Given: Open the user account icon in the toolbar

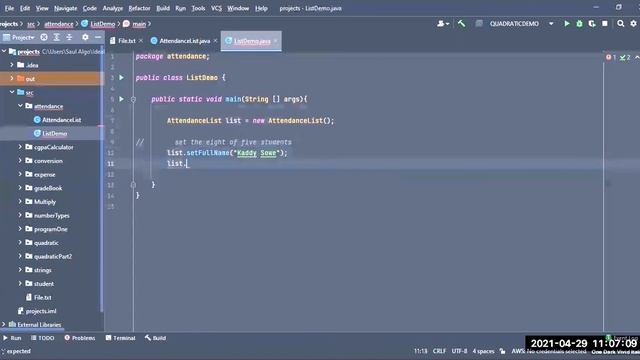Looking at the screenshot, I should click(442, 24).
